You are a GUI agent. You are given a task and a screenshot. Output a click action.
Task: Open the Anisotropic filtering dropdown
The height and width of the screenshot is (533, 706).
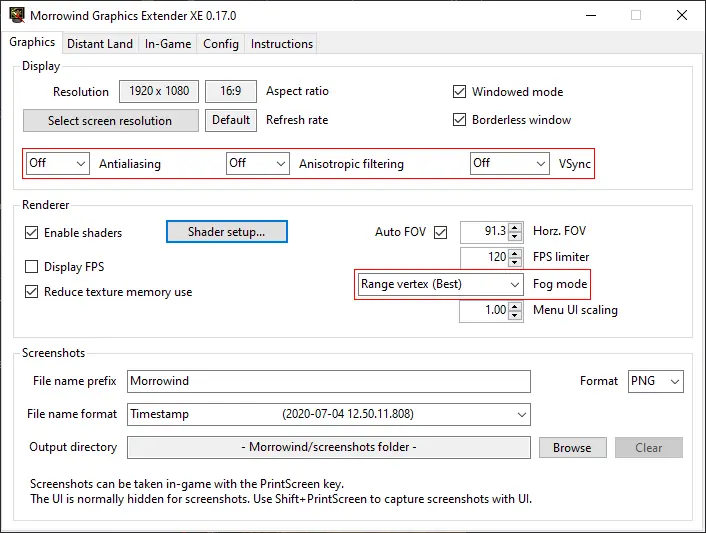[258, 163]
